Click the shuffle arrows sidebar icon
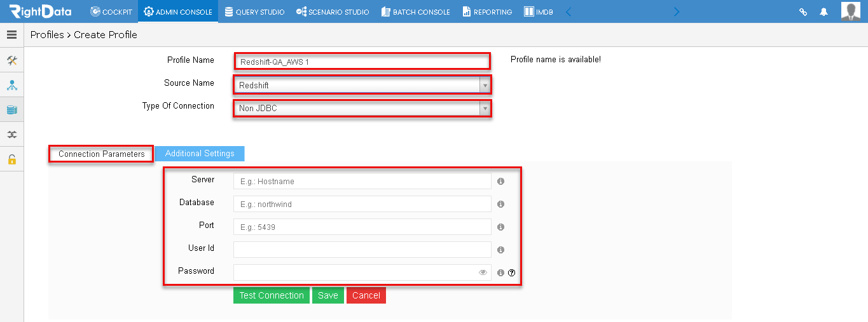The image size is (868, 322). point(11,135)
